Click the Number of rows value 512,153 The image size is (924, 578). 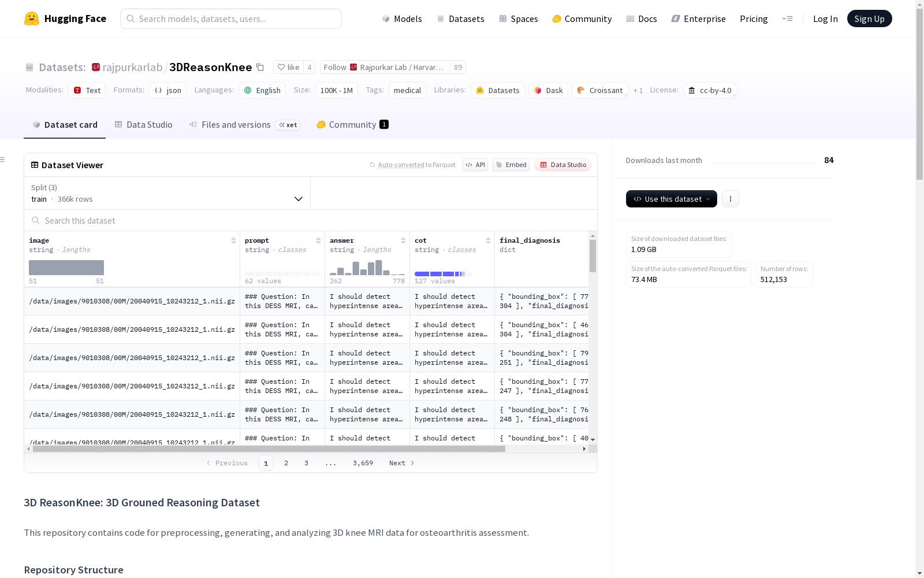tap(774, 279)
